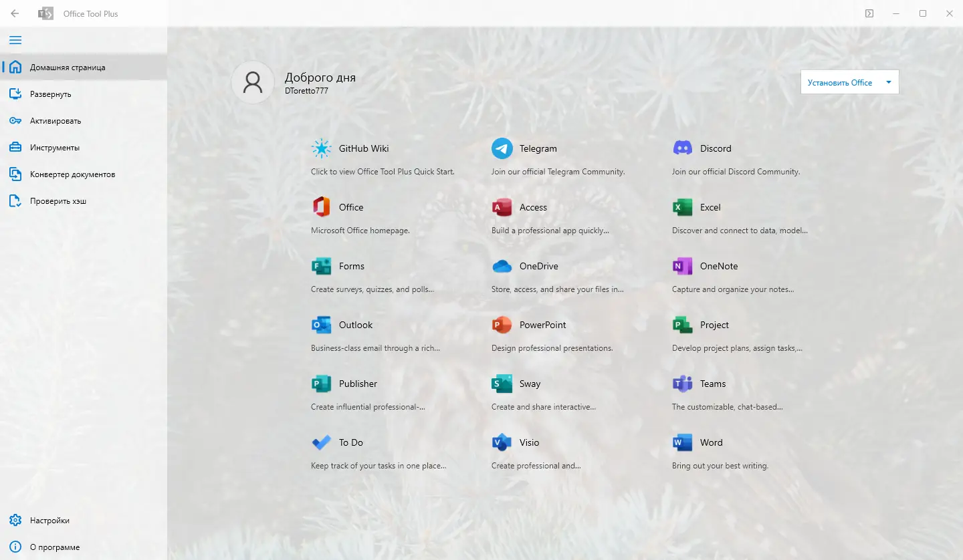Select the Access database icon

click(502, 207)
